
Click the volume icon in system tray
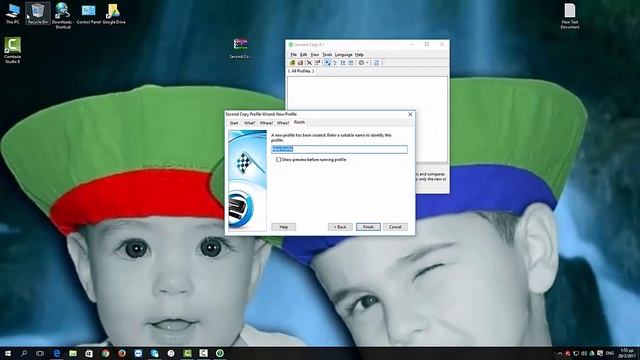[x=584, y=353]
